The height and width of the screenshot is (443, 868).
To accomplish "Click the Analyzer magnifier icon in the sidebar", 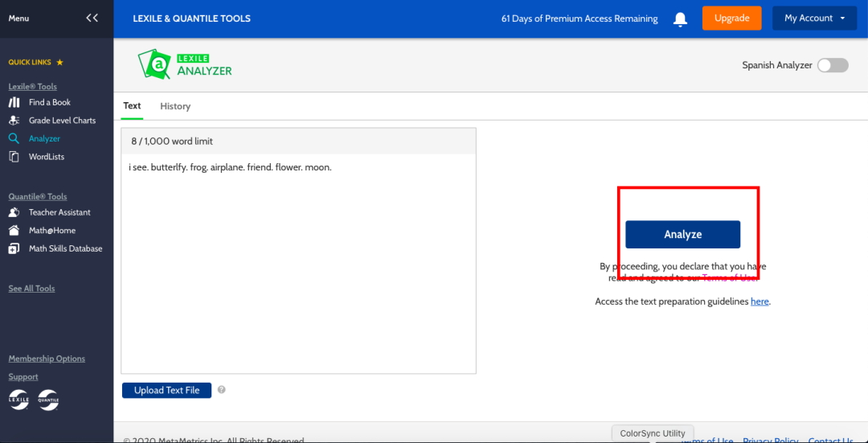I will tap(14, 138).
